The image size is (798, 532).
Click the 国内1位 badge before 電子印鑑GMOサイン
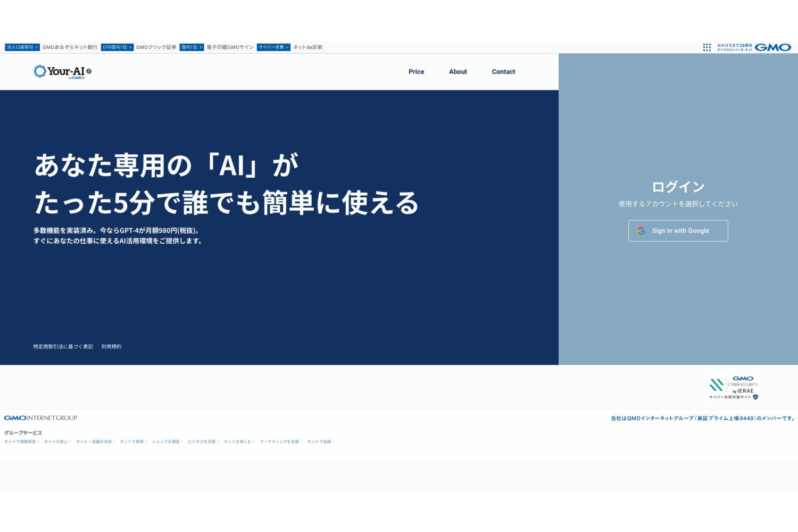[x=192, y=47]
